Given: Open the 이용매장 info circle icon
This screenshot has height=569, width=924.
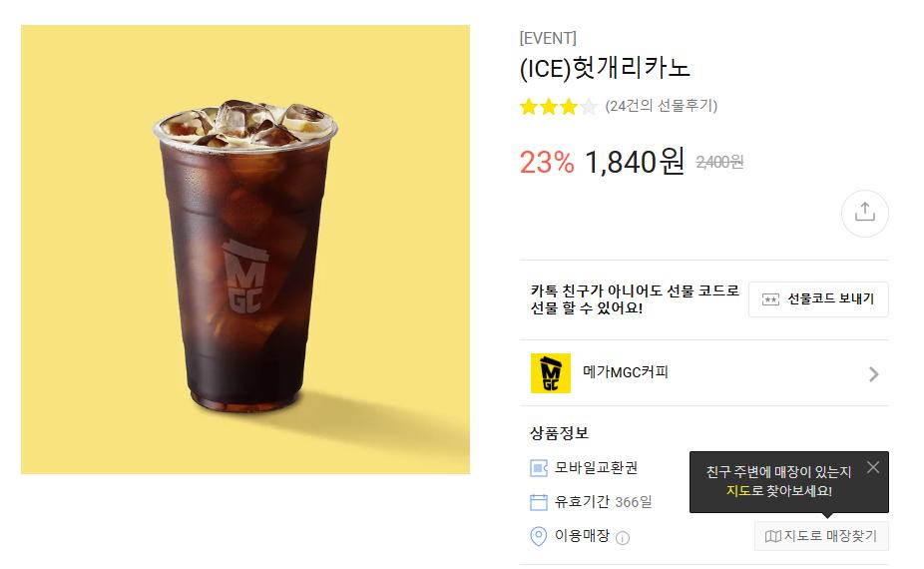Looking at the screenshot, I should tap(623, 538).
